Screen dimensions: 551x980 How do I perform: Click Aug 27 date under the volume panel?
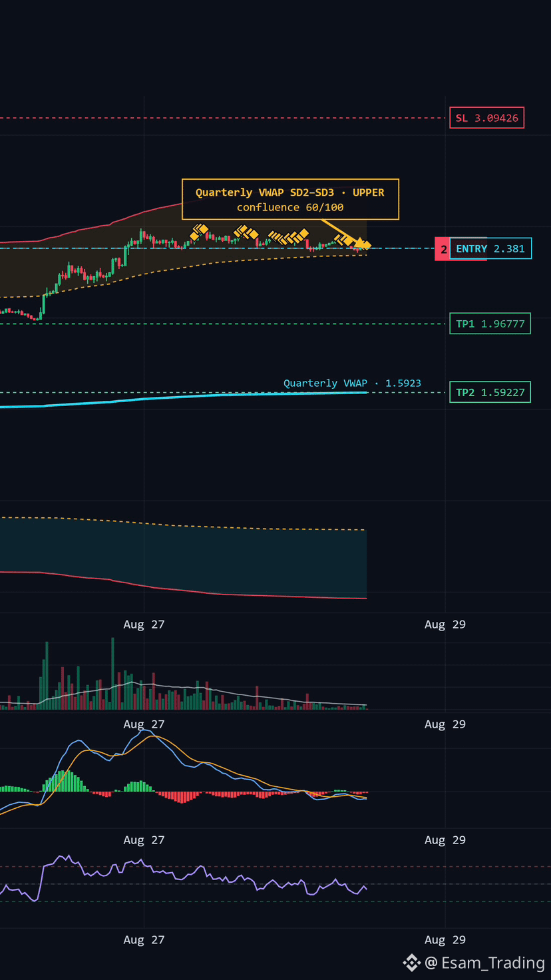pyautogui.click(x=144, y=724)
